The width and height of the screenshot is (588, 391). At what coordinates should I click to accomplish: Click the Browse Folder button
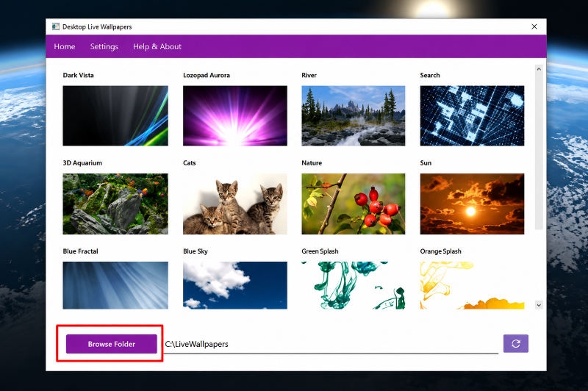coord(112,344)
